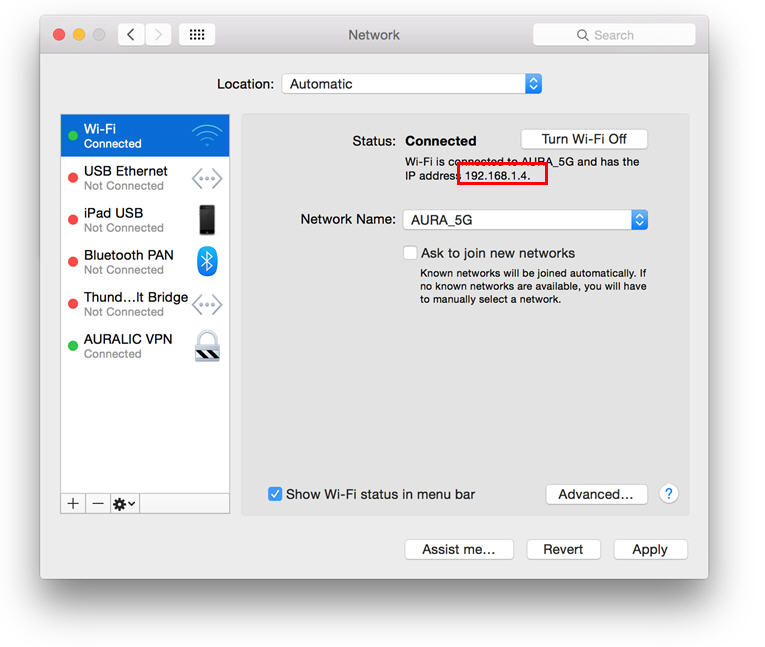Apply network settings
The width and height of the screenshot is (765, 647).
pyautogui.click(x=650, y=549)
